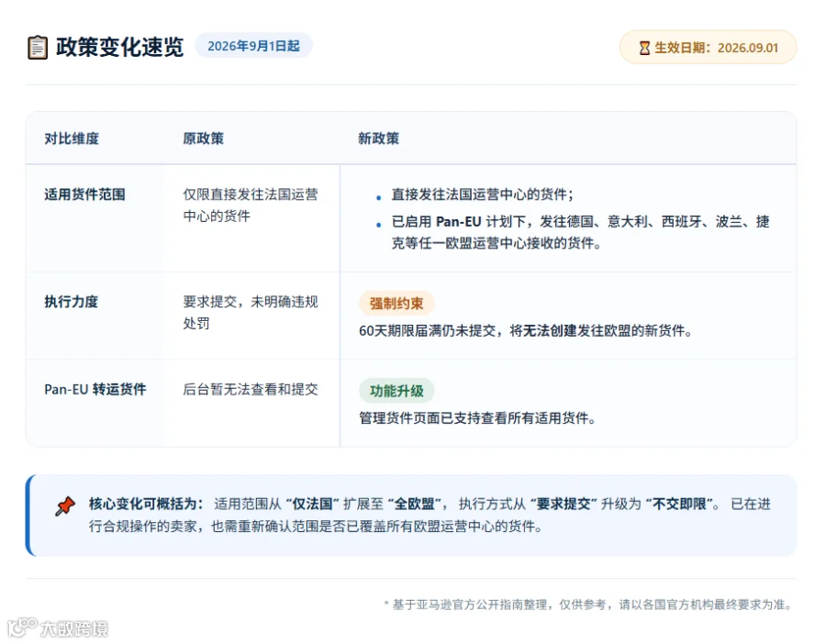
Task: Click the clipboard icon beside 政策变化速览
Action: tap(38, 48)
